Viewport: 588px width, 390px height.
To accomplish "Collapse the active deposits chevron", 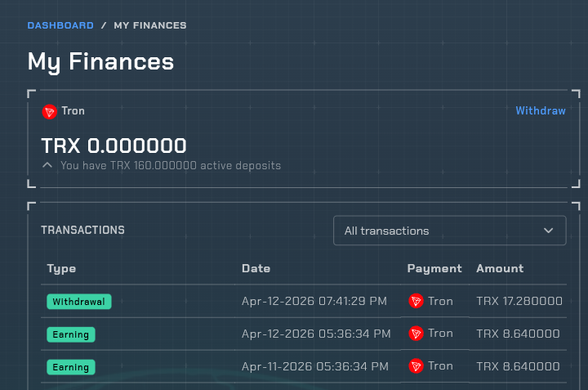I will pos(47,165).
